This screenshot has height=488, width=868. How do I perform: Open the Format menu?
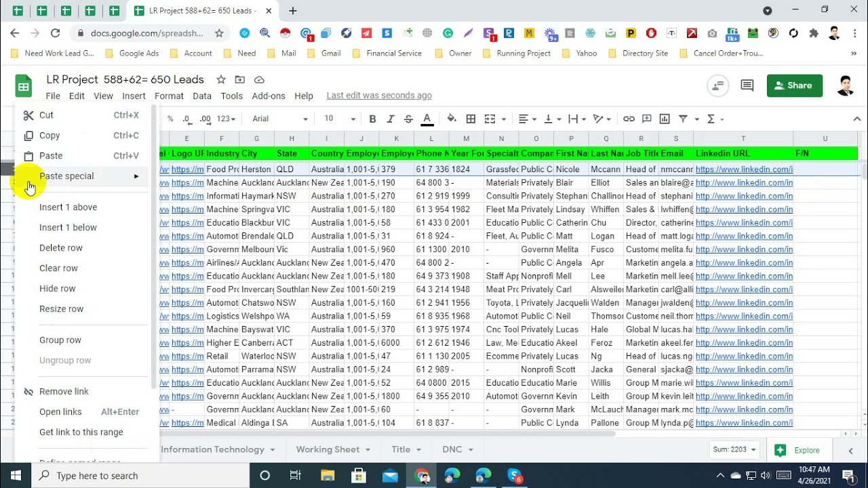(x=169, y=96)
